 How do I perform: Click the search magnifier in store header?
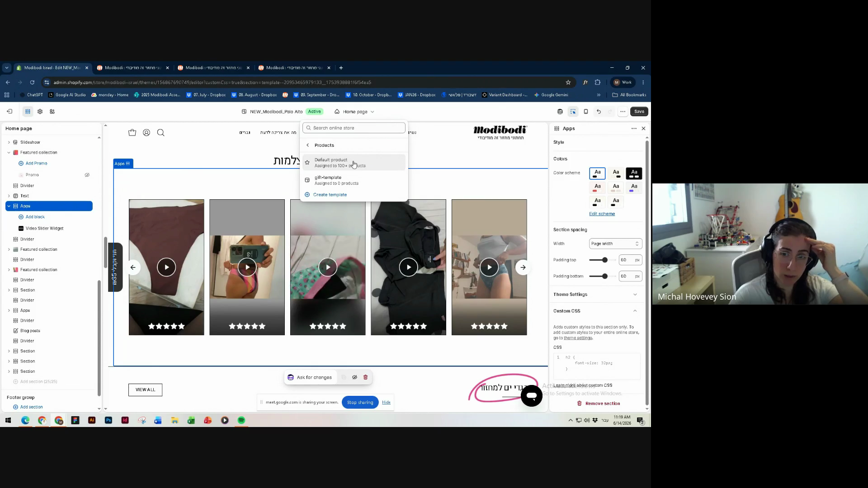point(160,132)
